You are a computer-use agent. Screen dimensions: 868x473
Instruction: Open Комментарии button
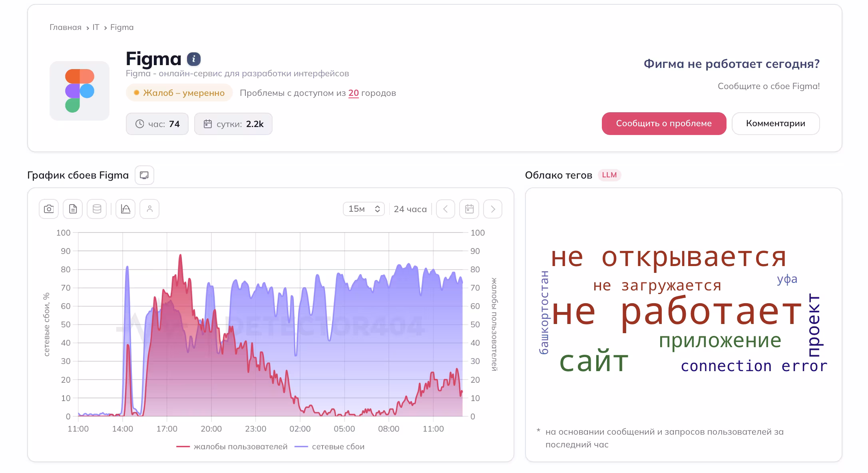click(776, 123)
